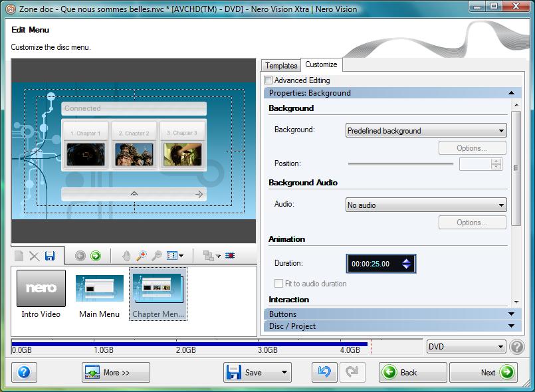Click the '1. Chapter 1' label in preview

pos(85,133)
